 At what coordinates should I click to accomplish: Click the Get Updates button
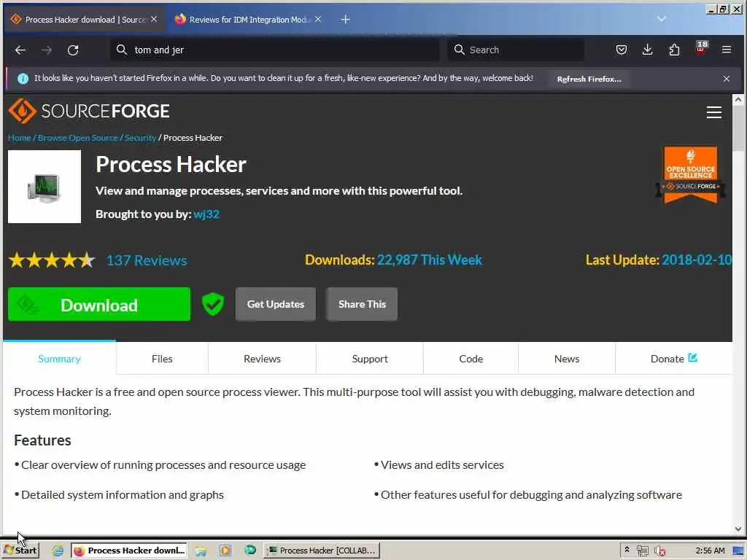pos(275,304)
